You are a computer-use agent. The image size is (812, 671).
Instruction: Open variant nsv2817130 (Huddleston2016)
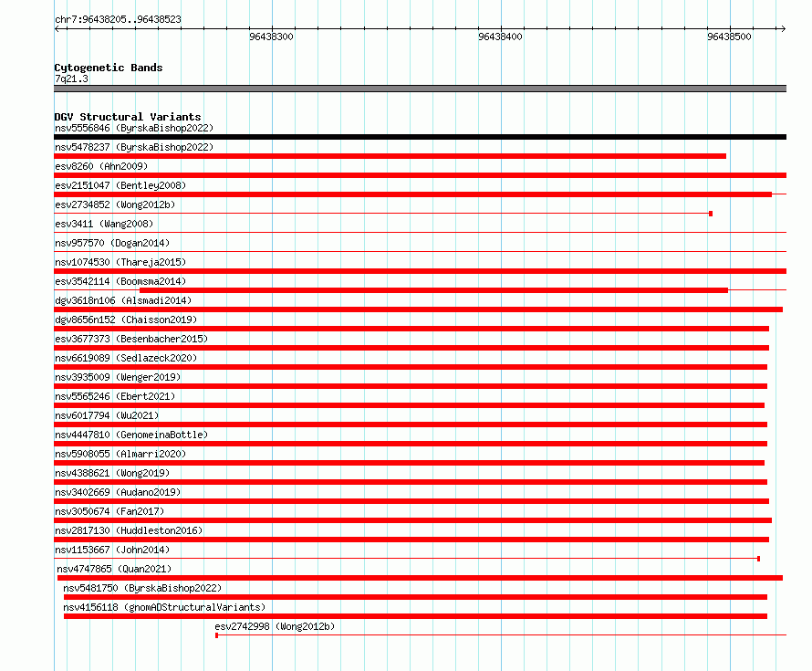pyautogui.click(x=129, y=530)
